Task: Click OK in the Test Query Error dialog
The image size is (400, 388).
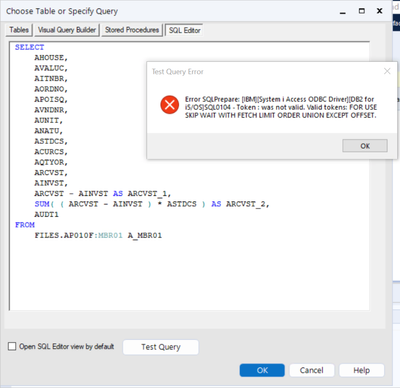Action: tap(365, 146)
